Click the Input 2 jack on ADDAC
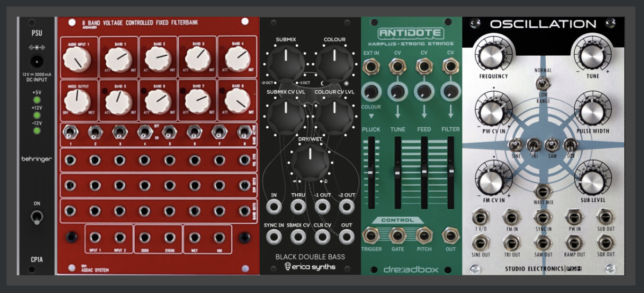This screenshot has height=293, width=644. (120, 237)
